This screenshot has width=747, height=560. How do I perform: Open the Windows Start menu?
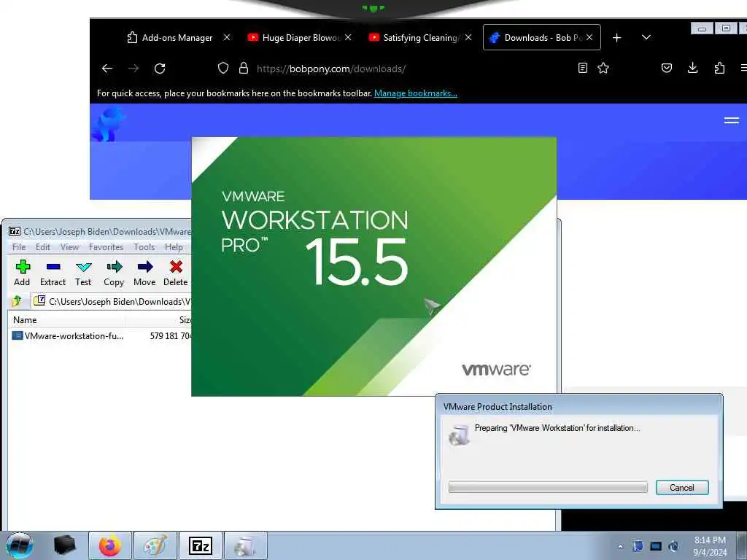pyautogui.click(x=19, y=545)
